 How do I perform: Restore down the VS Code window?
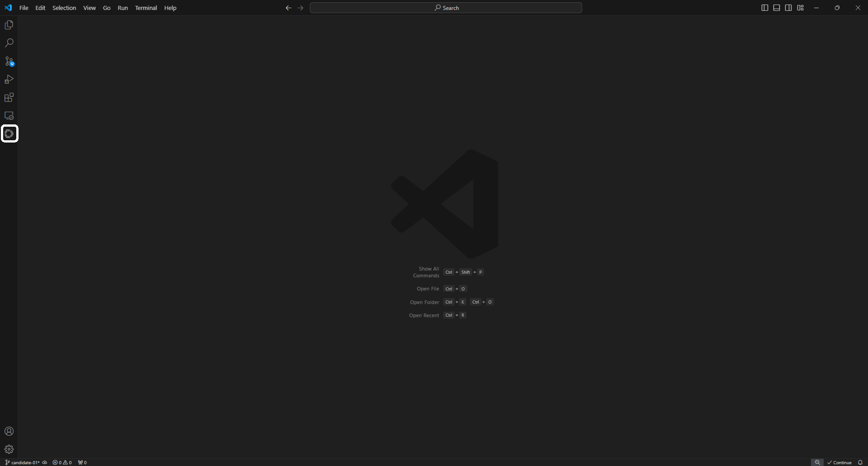[837, 8]
